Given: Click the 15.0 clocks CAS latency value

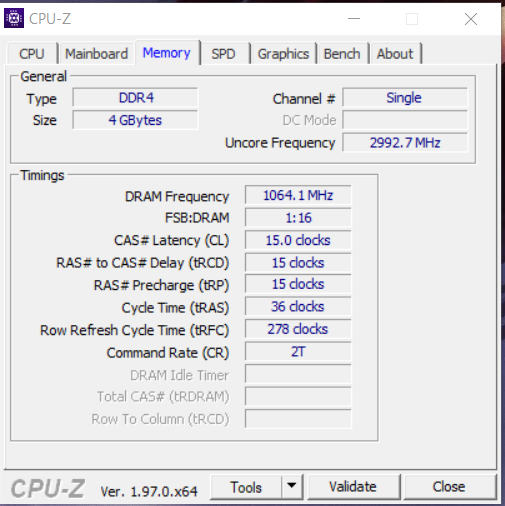Looking at the screenshot, I should (x=298, y=240).
